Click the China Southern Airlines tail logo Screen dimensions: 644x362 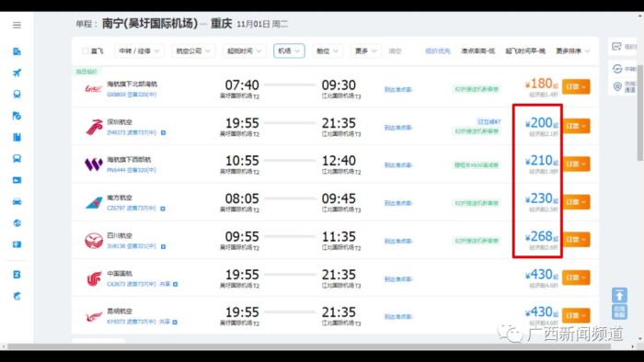(94, 202)
